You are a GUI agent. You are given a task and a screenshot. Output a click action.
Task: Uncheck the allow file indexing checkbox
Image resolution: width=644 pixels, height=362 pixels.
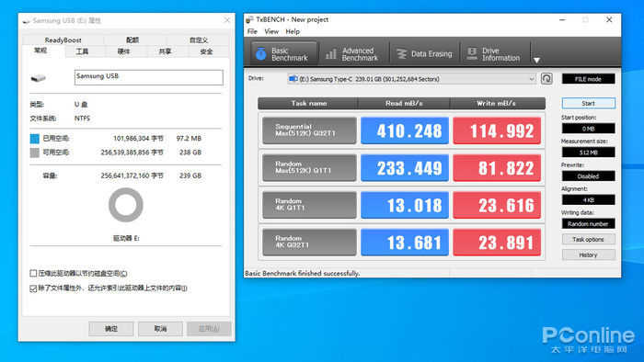coord(33,288)
